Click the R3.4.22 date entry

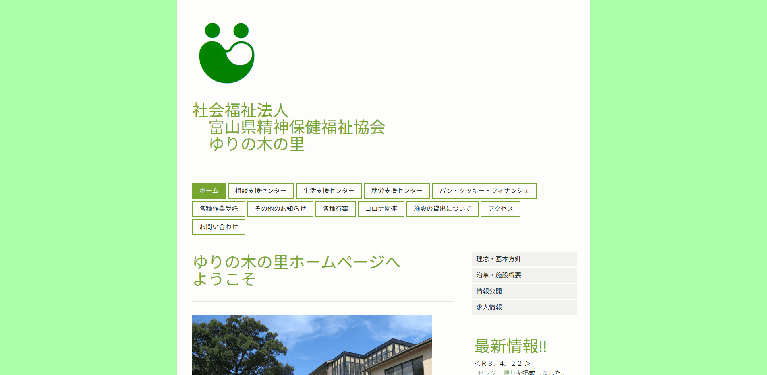502,363
